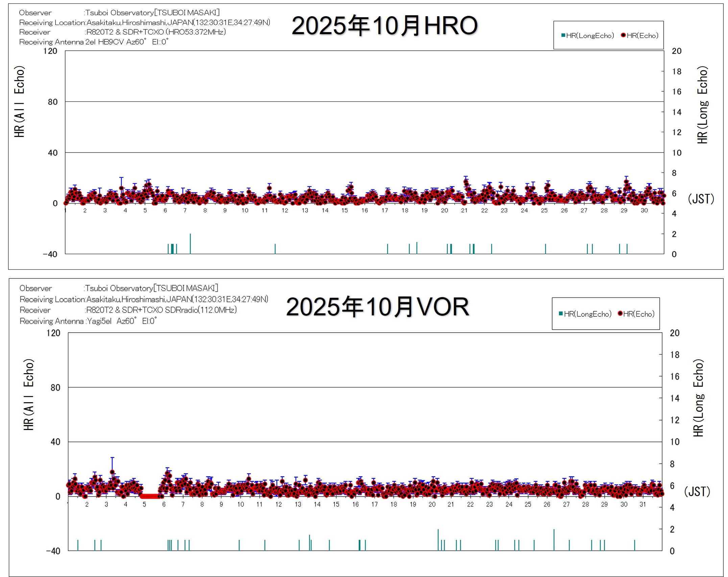Click day 31 label on VOR x-axis

(642, 504)
